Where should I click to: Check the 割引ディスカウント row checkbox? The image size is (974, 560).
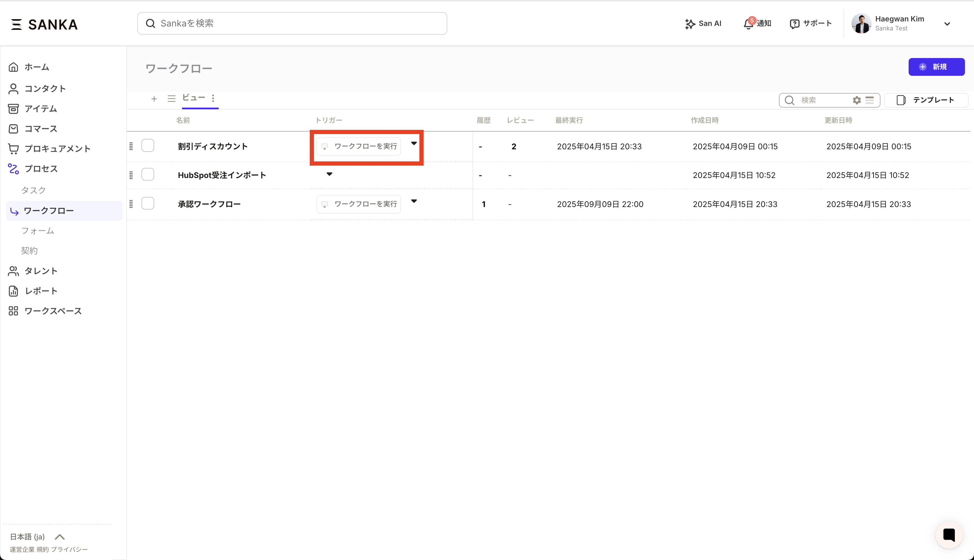tap(148, 146)
